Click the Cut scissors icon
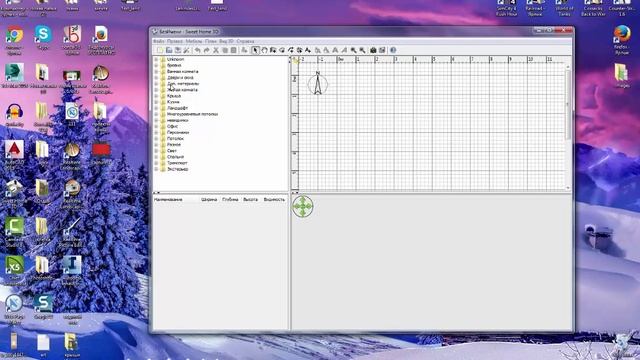The width and height of the screenshot is (640, 360). pos(216,50)
